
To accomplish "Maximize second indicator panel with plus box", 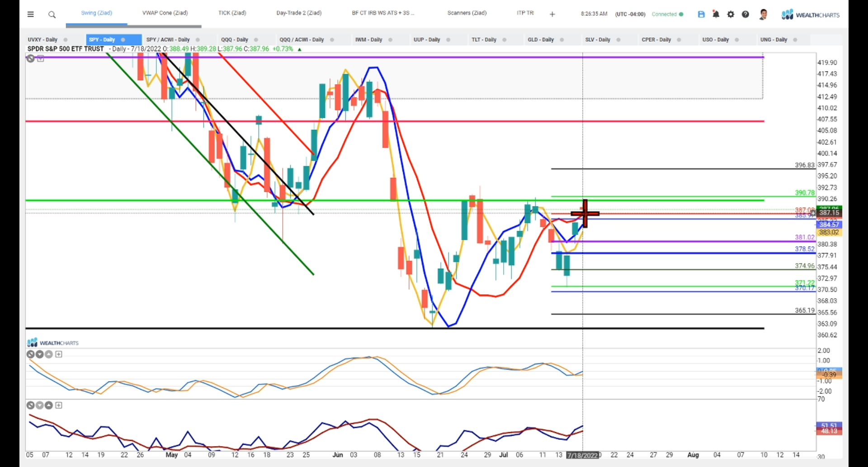I will coord(59,405).
